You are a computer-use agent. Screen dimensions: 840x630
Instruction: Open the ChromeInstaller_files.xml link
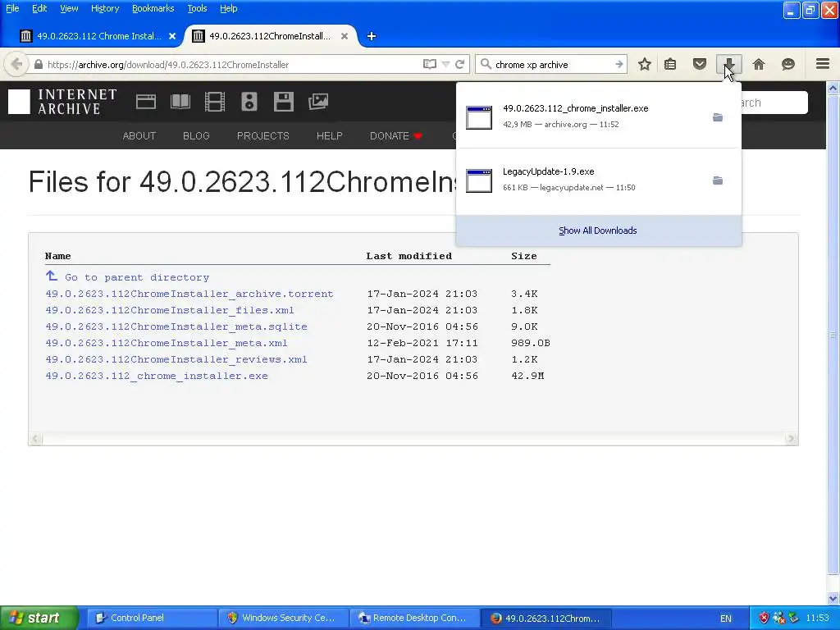click(170, 310)
